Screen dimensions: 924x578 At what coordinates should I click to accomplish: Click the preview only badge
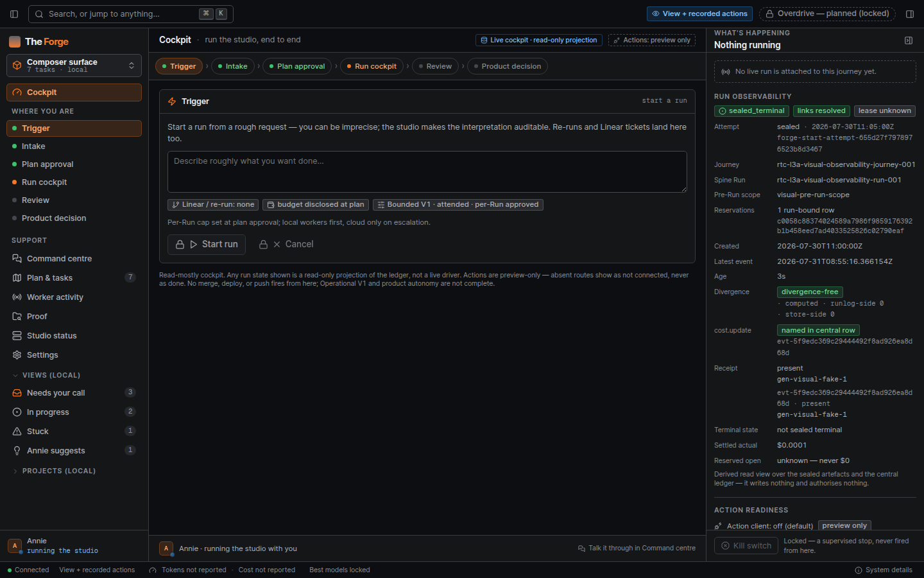[x=844, y=525]
